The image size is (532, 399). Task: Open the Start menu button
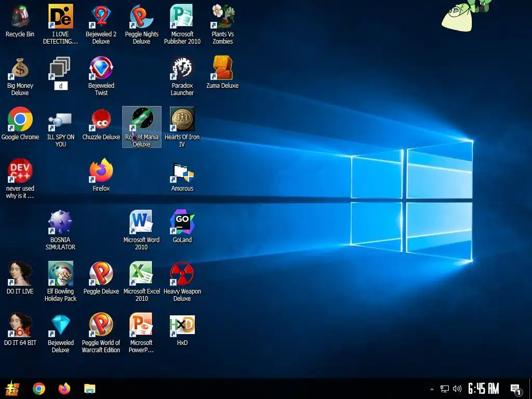12,389
